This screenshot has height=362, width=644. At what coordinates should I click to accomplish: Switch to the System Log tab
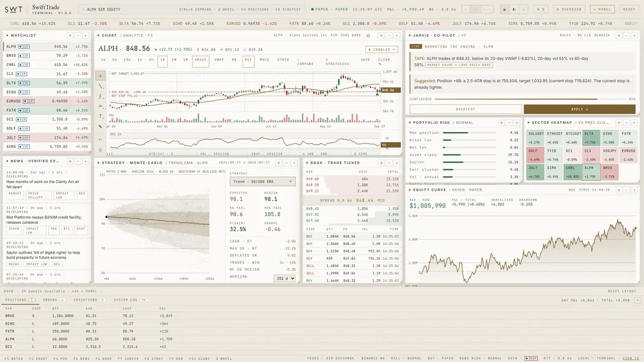[130, 300]
